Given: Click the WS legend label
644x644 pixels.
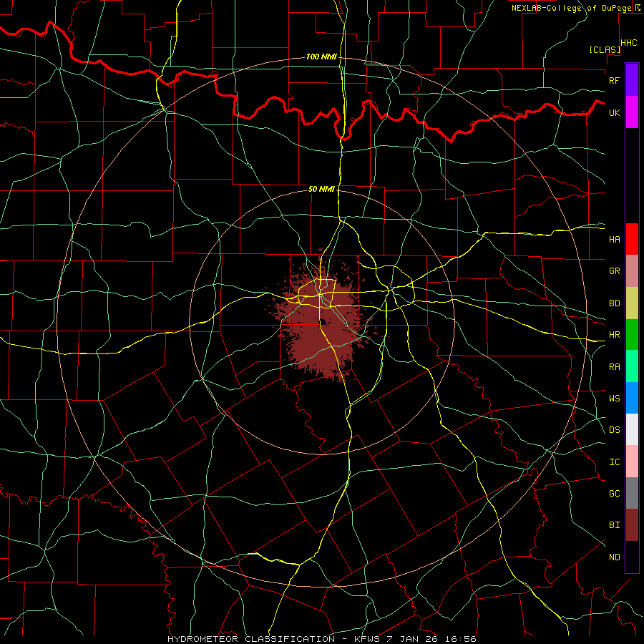Looking at the screenshot, I should [x=614, y=399].
